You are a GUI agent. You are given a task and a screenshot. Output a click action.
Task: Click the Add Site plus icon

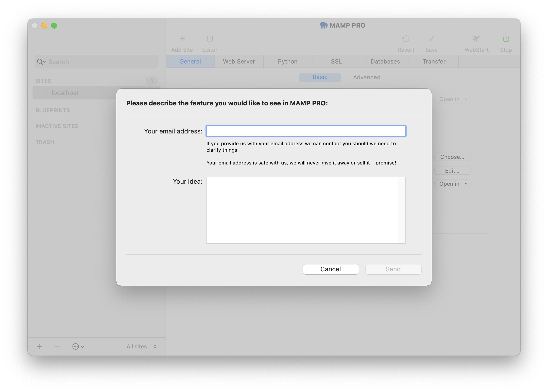[x=182, y=39]
